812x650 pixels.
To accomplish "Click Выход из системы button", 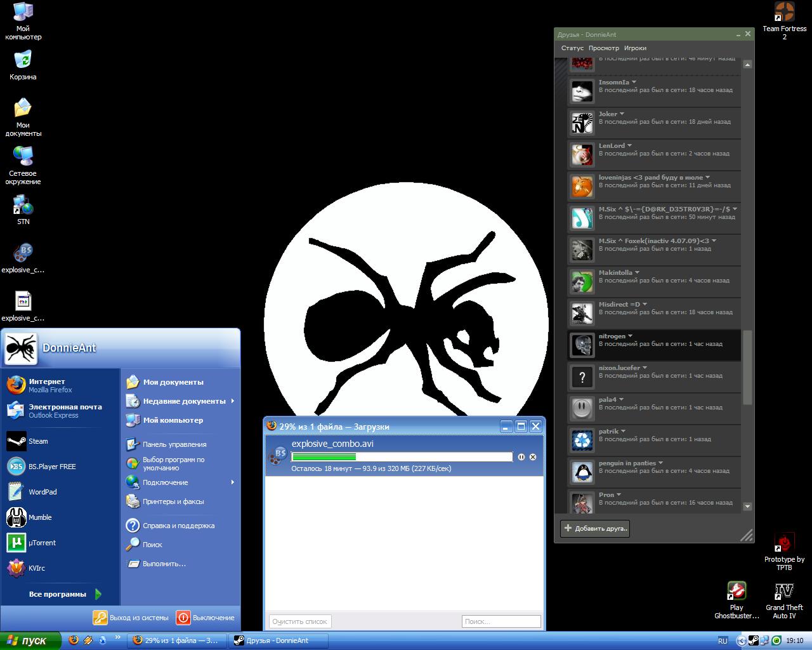I will [131, 618].
